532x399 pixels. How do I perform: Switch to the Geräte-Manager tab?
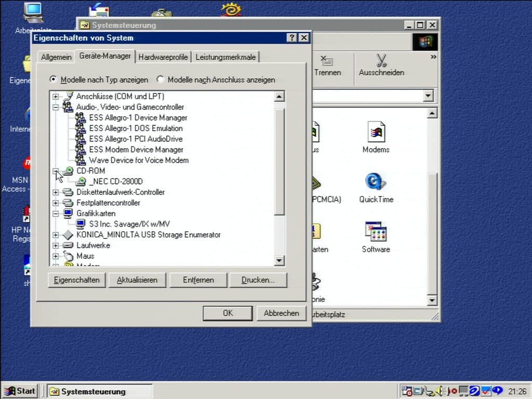click(105, 56)
